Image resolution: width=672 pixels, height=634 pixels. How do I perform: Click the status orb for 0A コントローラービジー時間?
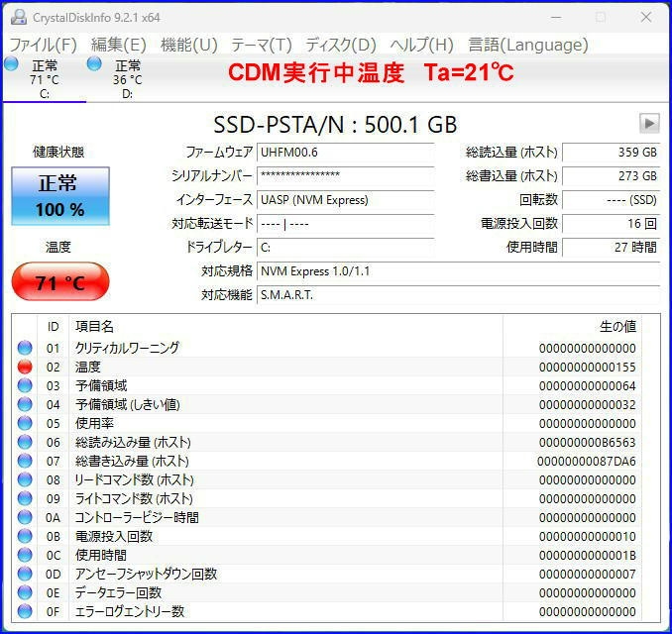click(x=25, y=517)
